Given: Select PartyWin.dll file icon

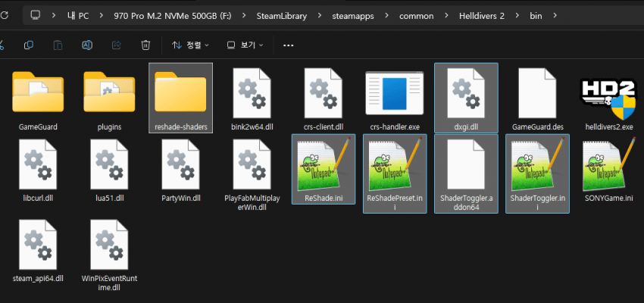Looking at the screenshot, I should [180, 164].
